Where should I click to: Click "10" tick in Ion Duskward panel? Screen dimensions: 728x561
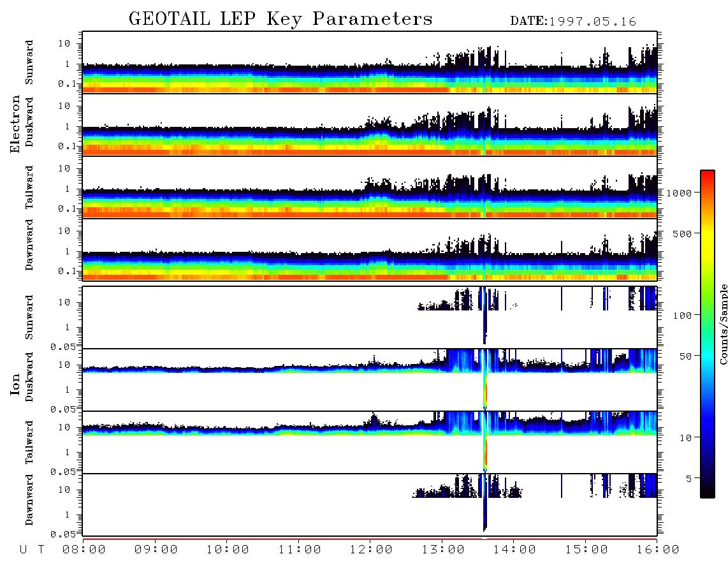64,365
